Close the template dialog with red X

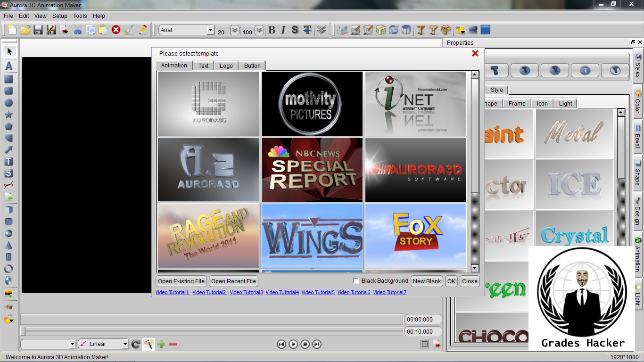[x=475, y=53]
